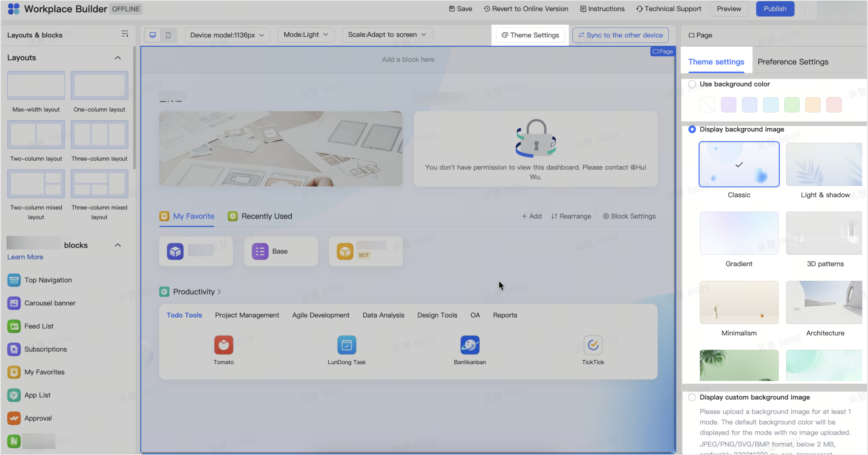Open the Mode:Light dropdown

pos(305,35)
